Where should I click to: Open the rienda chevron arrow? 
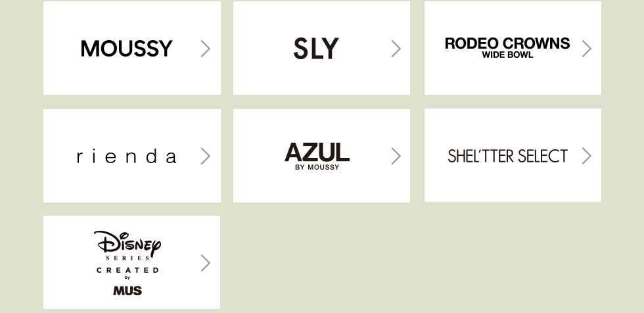click(x=205, y=156)
